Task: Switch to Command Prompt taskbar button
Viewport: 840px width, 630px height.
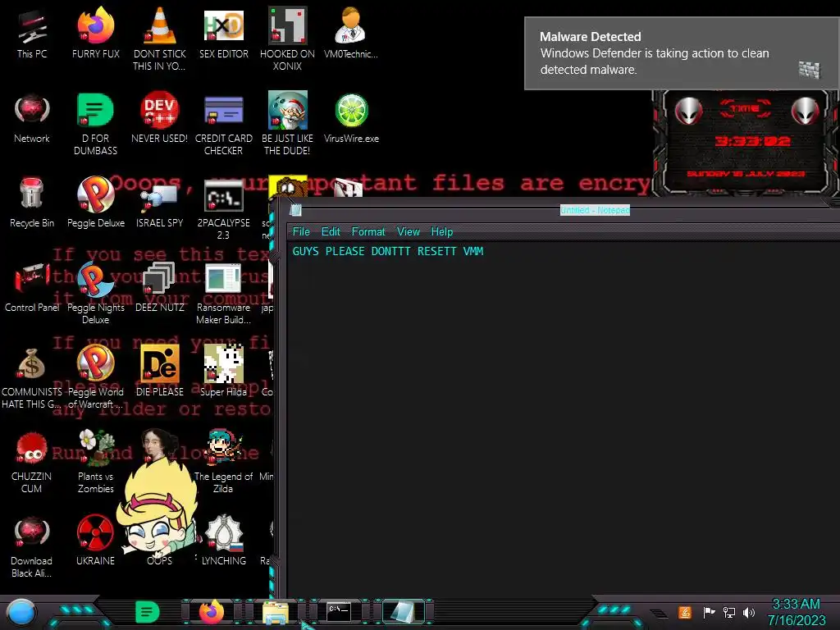Action: click(339, 611)
